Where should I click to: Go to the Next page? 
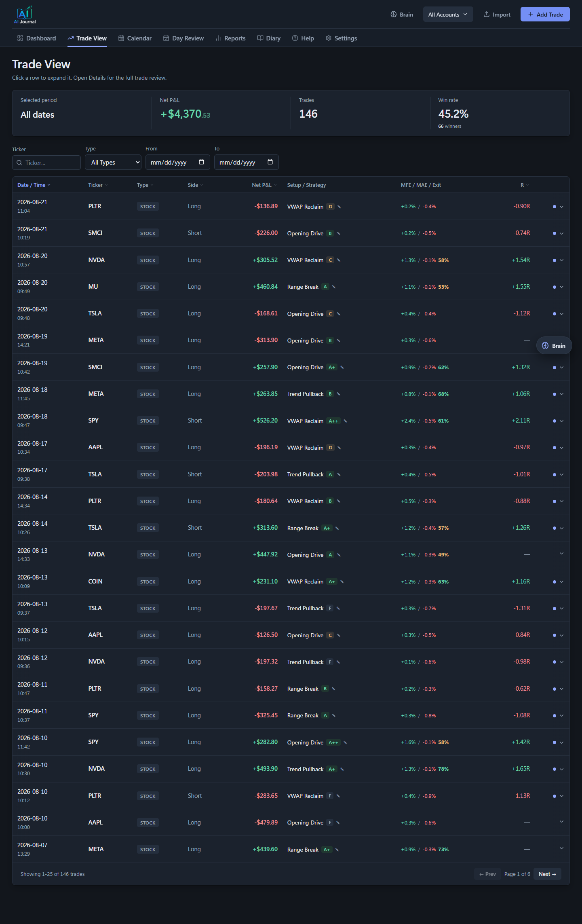(547, 874)
